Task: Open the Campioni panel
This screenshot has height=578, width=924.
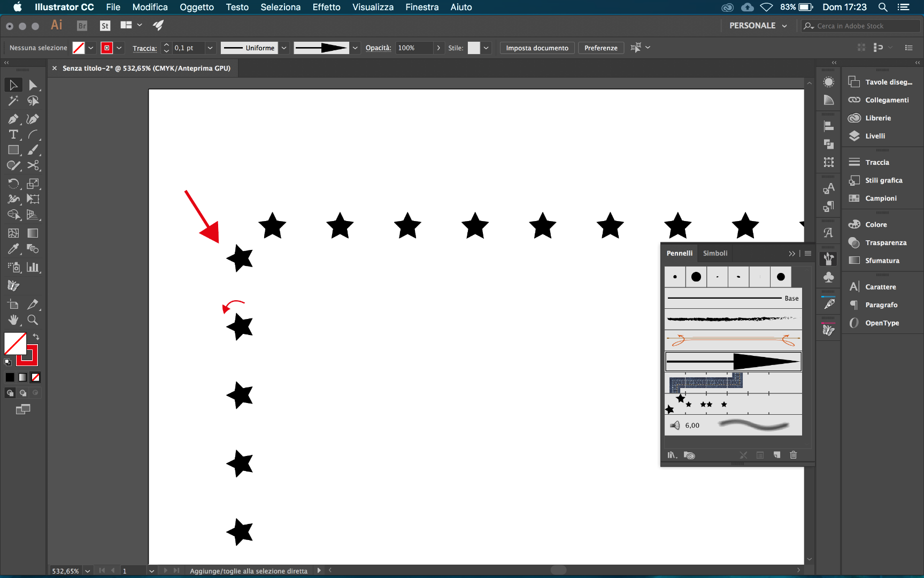Action: pos(881,198)
